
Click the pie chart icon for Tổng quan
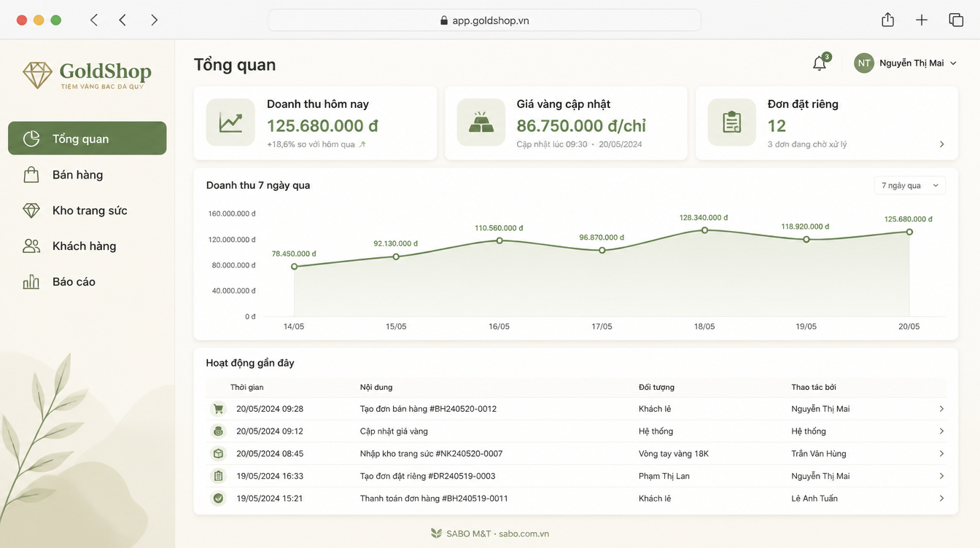pos(31,139)
